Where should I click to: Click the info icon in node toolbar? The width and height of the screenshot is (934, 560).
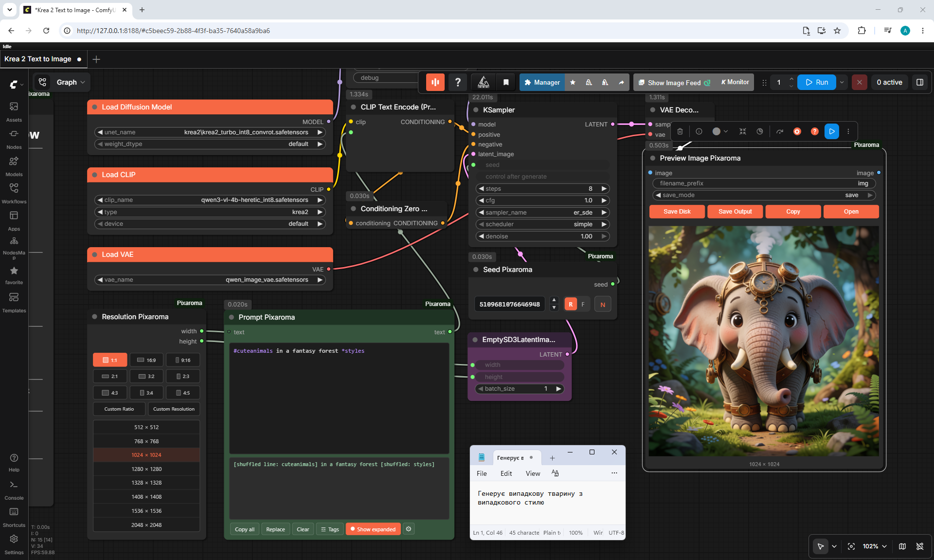699,131
